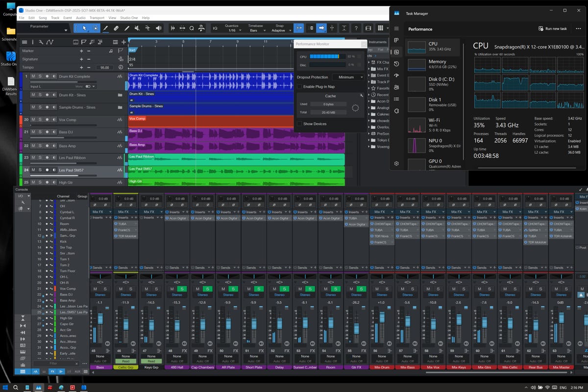Screen dimensions: 588x392
Task: Enable the Plug-in Nap checkbox
Action: tap(299, 87)
